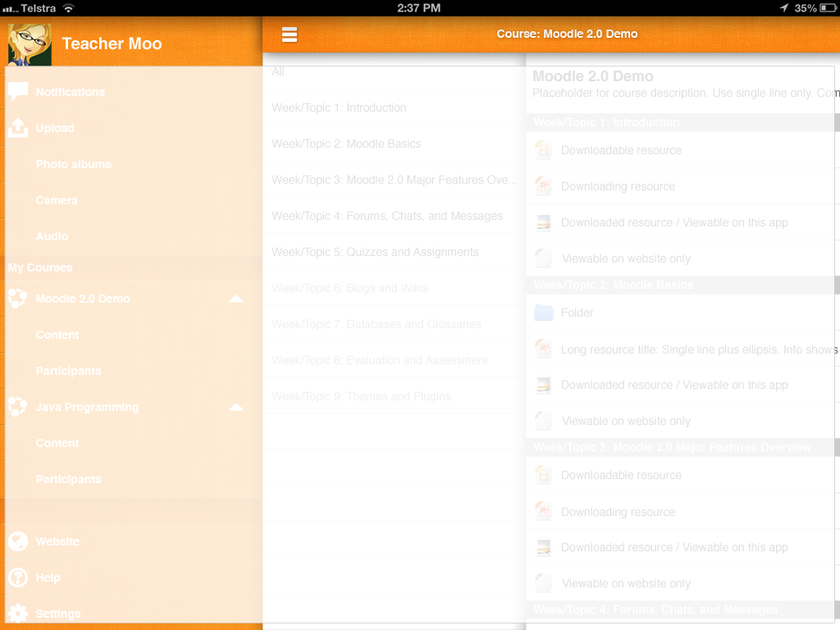Click Downloading resource icon in Topic 3
840x630 pixels.
click(x=543, y=511)
